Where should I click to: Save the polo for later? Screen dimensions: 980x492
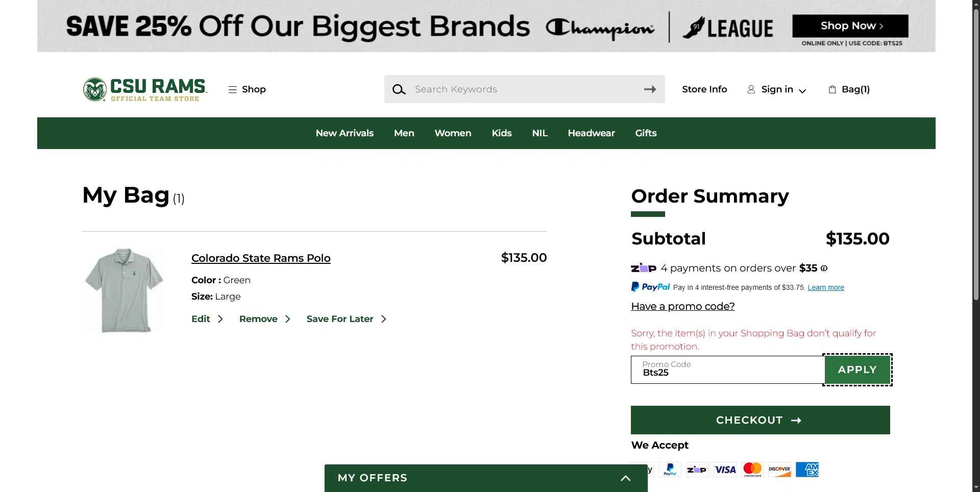[x=347, y=319]
